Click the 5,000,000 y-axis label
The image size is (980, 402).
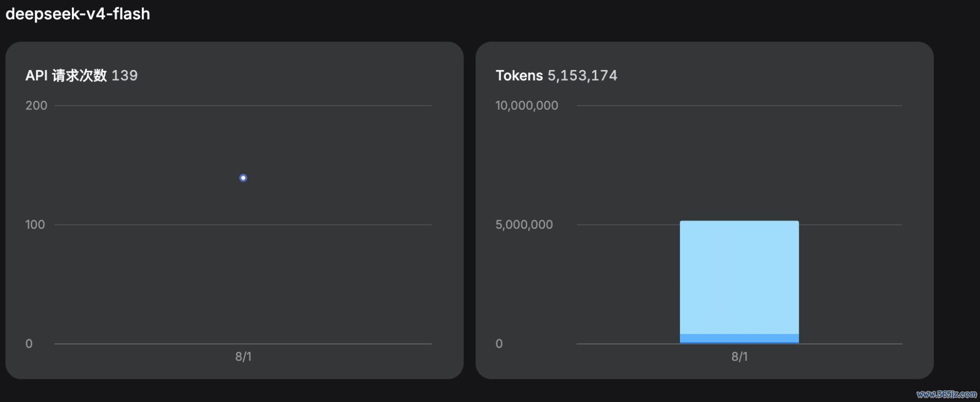(524, 225)
